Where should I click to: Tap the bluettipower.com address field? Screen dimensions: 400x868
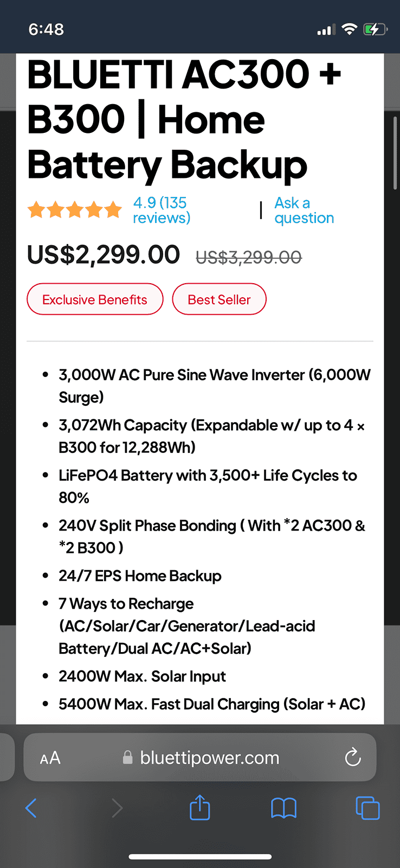click(200, 757)
